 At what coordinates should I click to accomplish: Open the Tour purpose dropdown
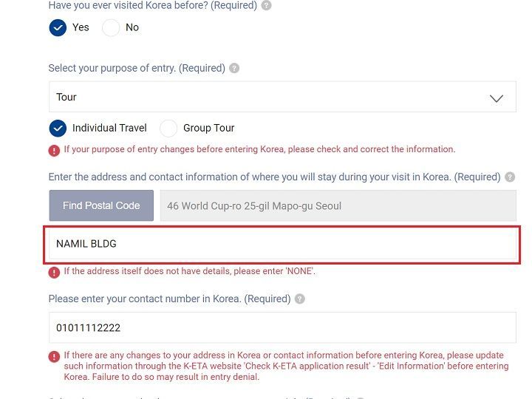[x=282, y=97]
